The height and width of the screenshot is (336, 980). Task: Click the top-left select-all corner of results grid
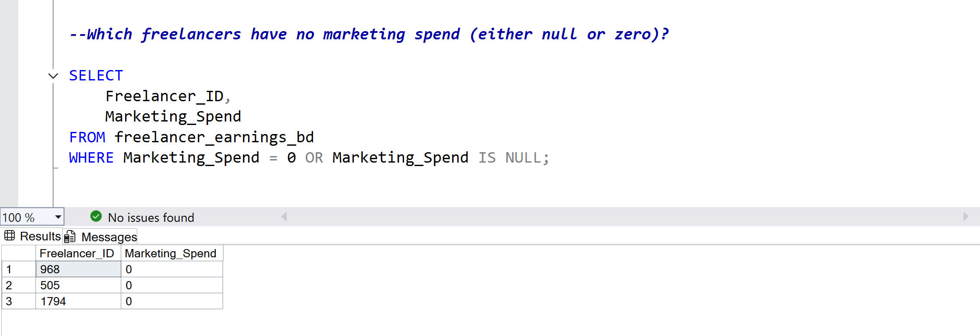18,253
